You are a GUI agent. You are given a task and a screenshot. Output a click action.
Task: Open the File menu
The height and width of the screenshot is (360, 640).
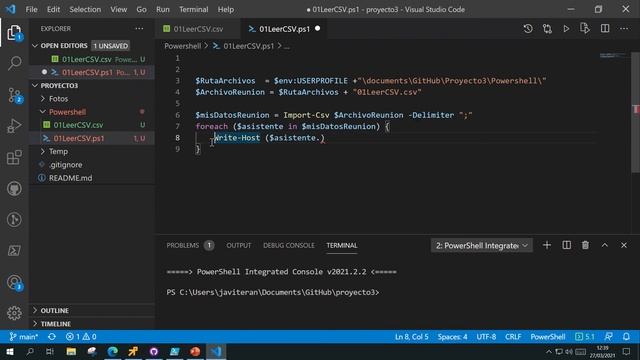(31, 9)
